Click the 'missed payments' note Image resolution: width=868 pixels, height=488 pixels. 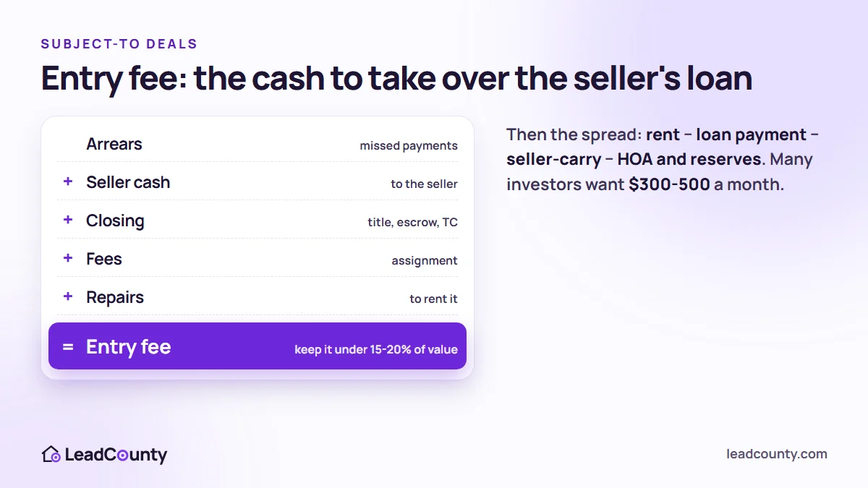click(409, 145)
